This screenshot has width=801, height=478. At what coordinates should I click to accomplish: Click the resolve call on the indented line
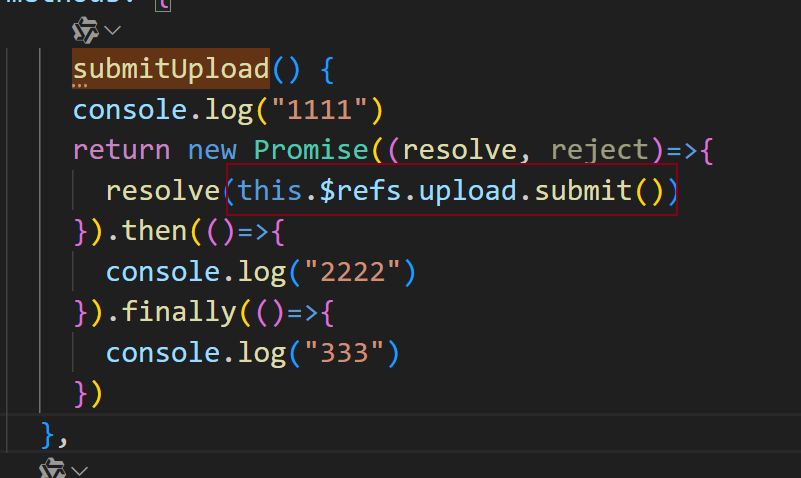pos(163,191)
